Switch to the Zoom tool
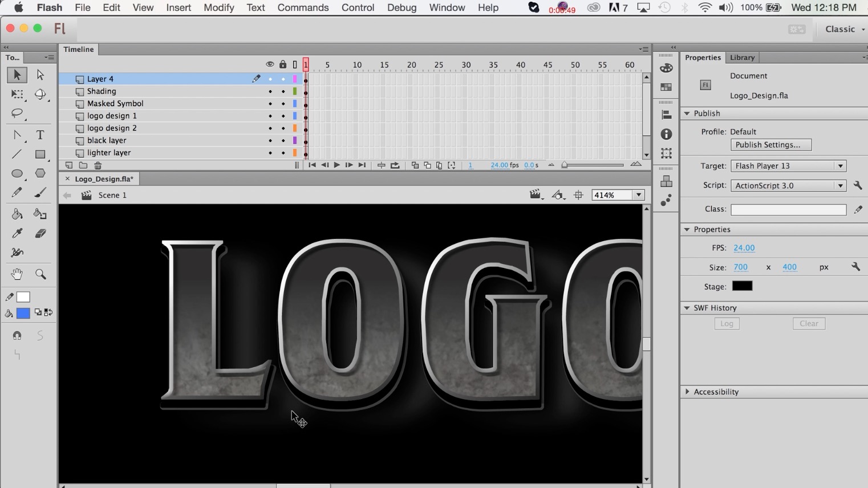868x488 pixels. pyautogui.click(x=40, y=274)
